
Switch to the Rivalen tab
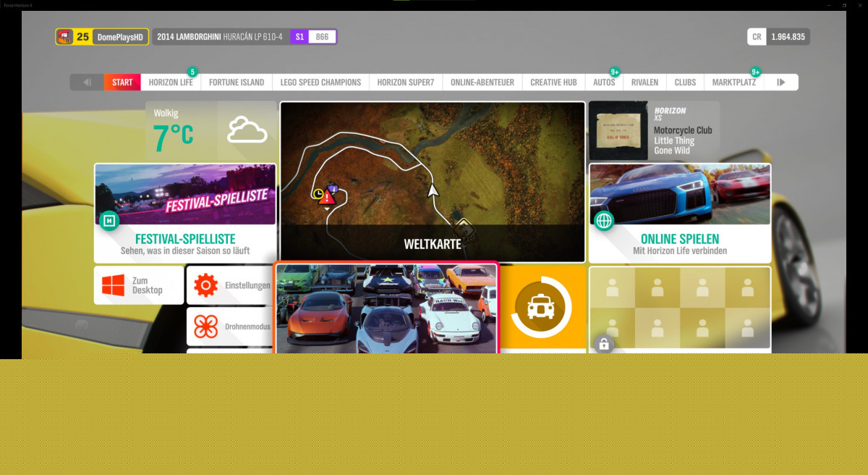click(644, 83)
